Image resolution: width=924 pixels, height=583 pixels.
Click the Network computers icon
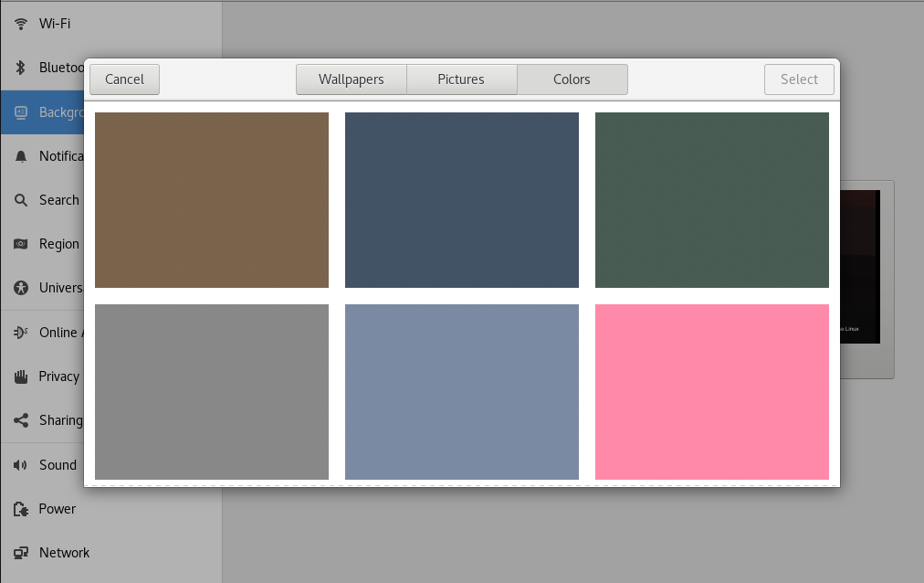[x=21, y=553]
